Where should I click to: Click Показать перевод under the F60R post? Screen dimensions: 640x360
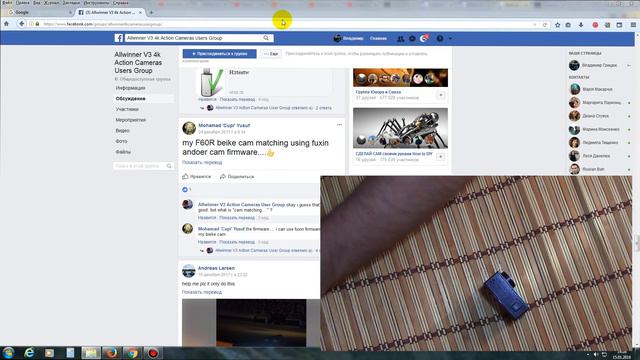pyautogui.click(x=202, y=162)
